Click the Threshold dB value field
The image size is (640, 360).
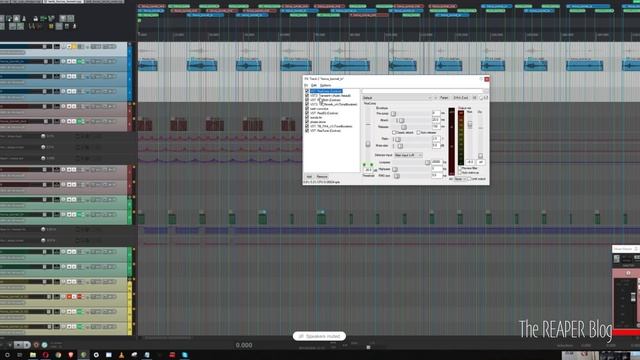click(368, 170)
